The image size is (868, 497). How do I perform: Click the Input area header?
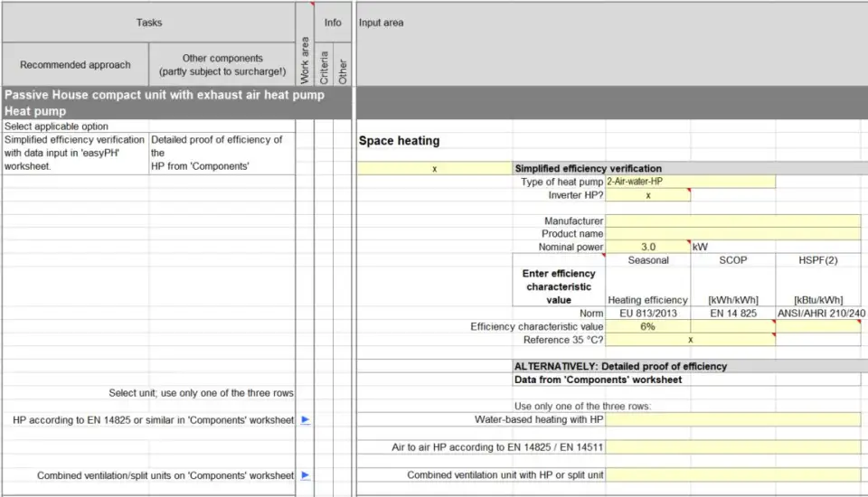point(382,23)
